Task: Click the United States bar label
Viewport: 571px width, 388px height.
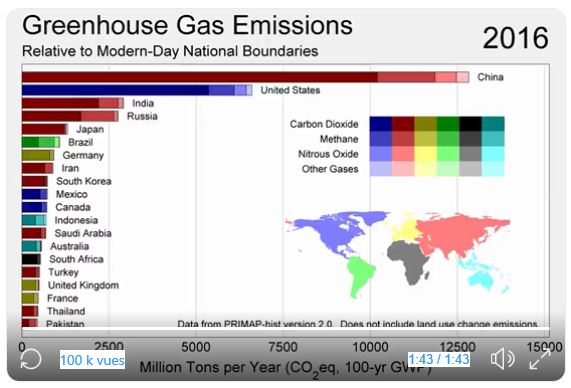Action: (290, 90)
